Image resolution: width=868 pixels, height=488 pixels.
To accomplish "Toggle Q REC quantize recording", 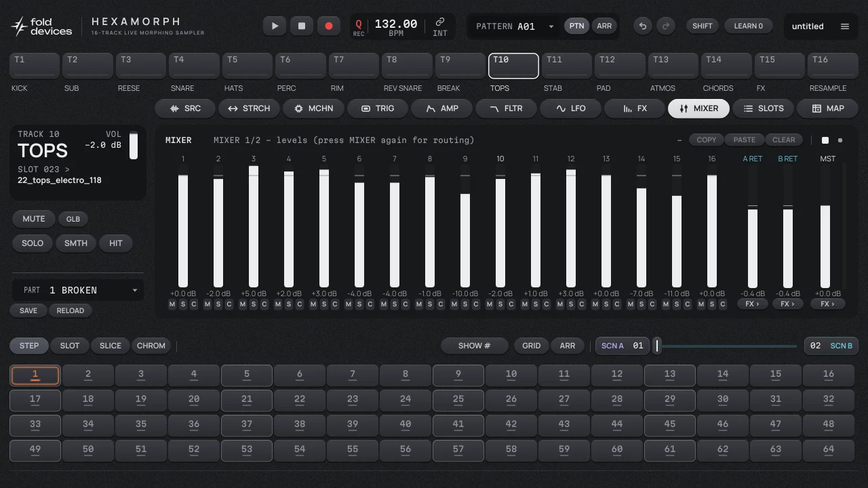I will 359,27.
